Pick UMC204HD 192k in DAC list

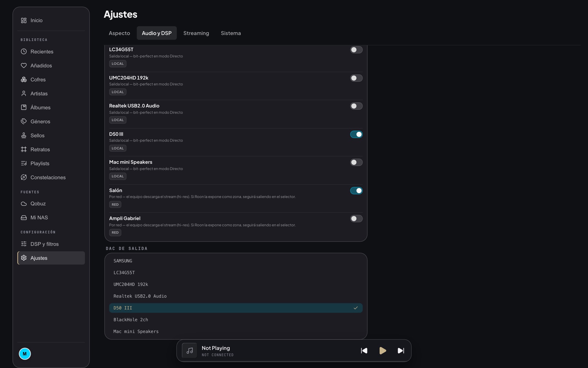pos(236,284)
